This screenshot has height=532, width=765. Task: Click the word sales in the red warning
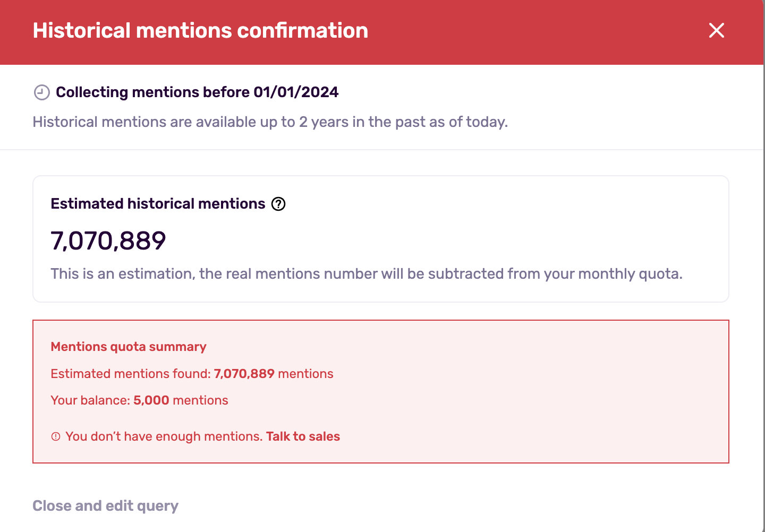click(x=324, y=436)
